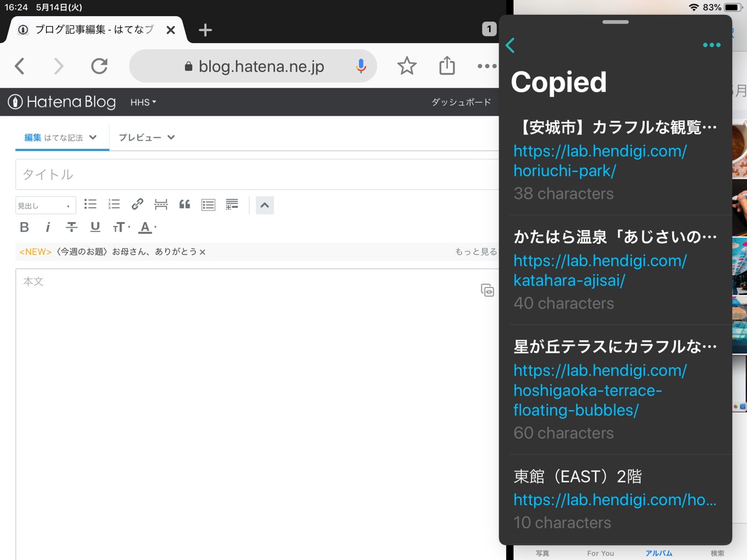Reload the Hatena blog page
Image resolution: width=747 pixels, height=560 pixels.
click(x=100, y=66)
